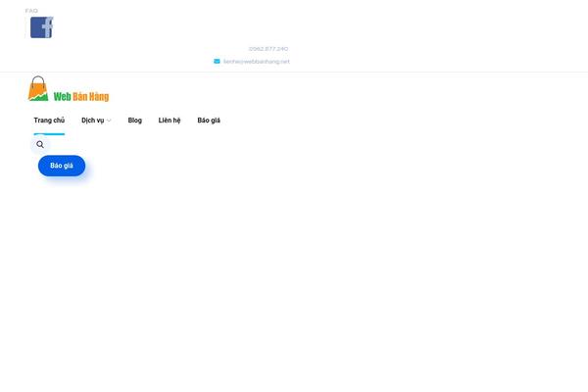Open Báo giá in navigation menu

coord(209,121)
